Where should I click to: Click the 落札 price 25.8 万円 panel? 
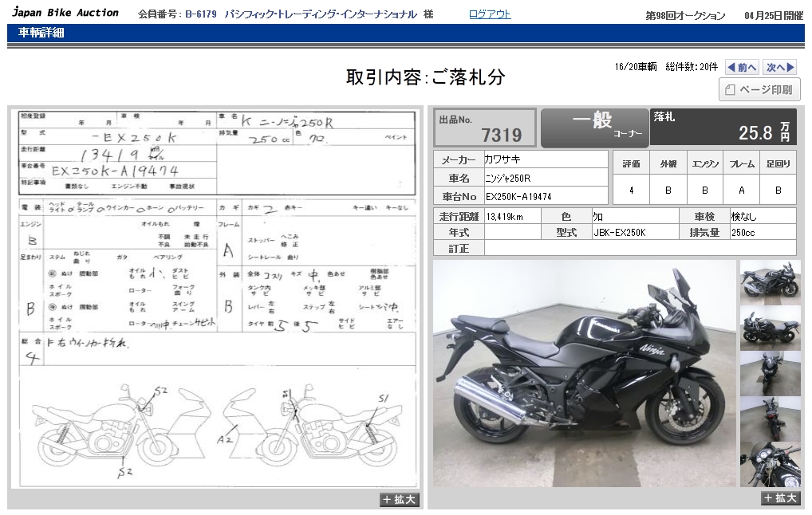[x=723, y=128]
